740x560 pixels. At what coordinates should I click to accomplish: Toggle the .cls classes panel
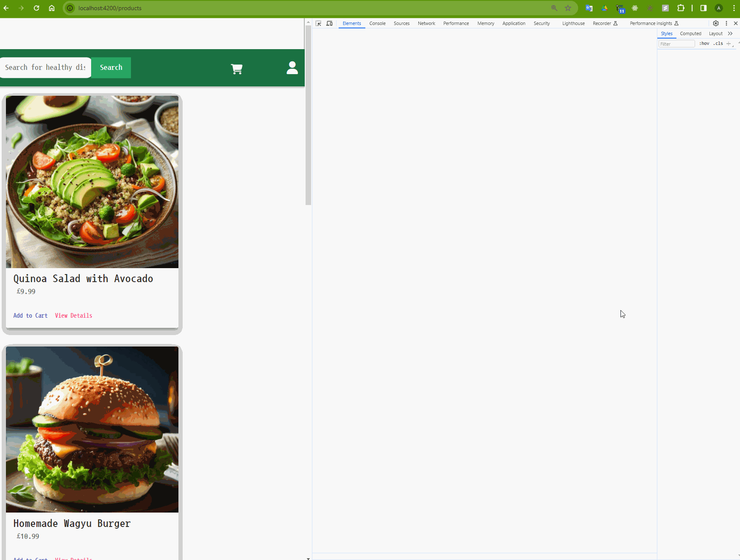(718, 44)
